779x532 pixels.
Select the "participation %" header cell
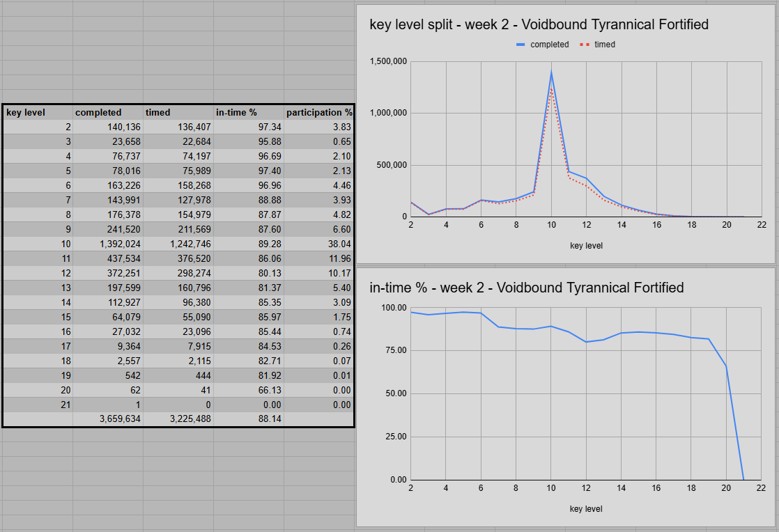318,112
